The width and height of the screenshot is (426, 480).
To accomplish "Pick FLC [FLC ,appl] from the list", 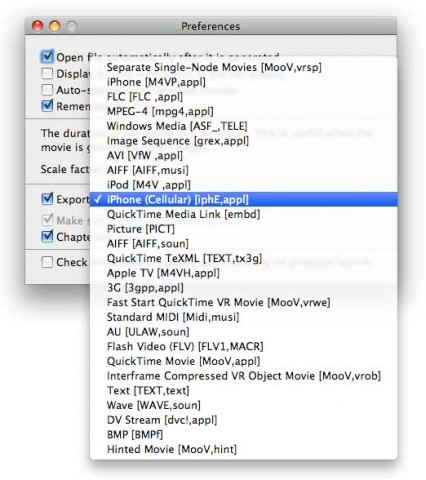I will (x=243, y=97).
